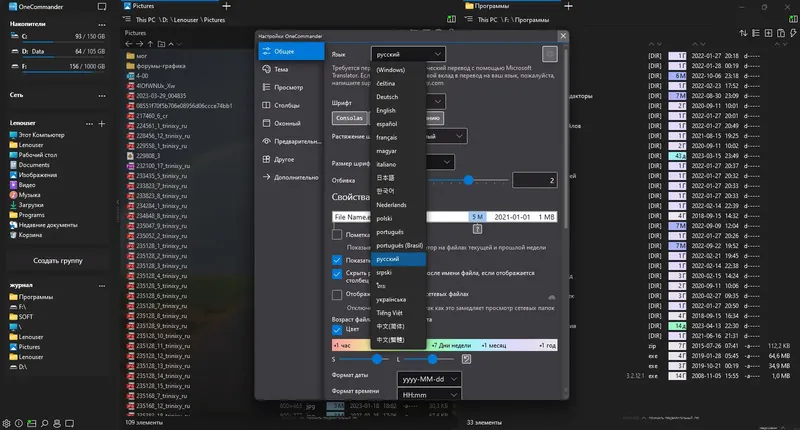Add new tab next to Программы tab

pyautogui.click(x=568, y=6)
